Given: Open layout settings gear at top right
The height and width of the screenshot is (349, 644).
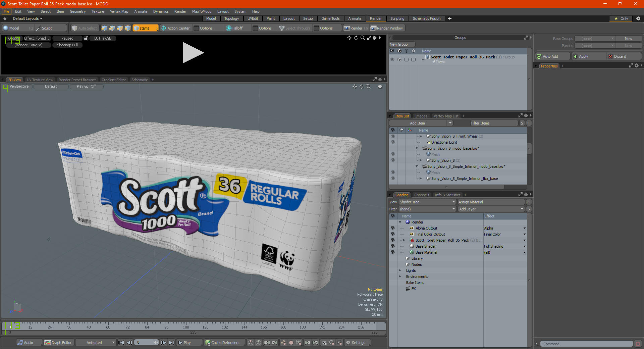Looking at the screenshot, I should tap(638, 18).
